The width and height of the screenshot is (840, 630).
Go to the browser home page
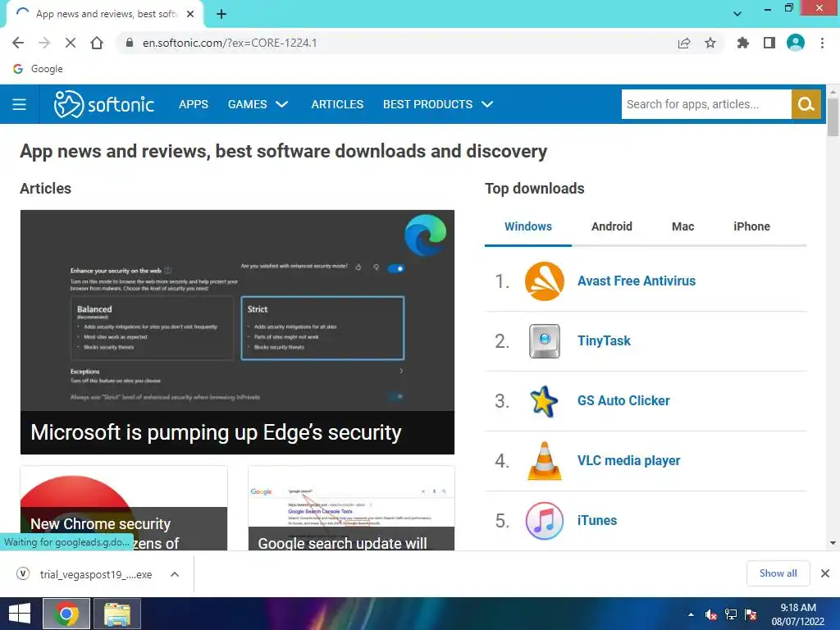97,43
